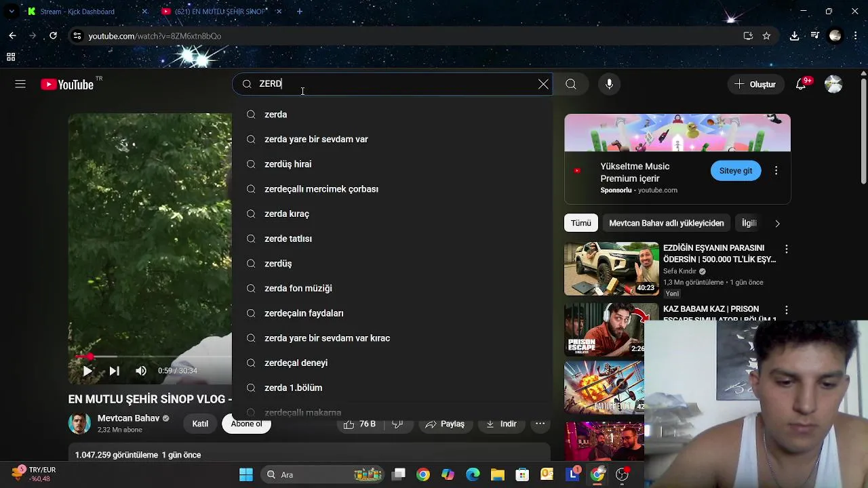Viewport: 868px width, 488px height.
Task: Open Mevtcan Bahav channel name link
Action: click(128, 418)
